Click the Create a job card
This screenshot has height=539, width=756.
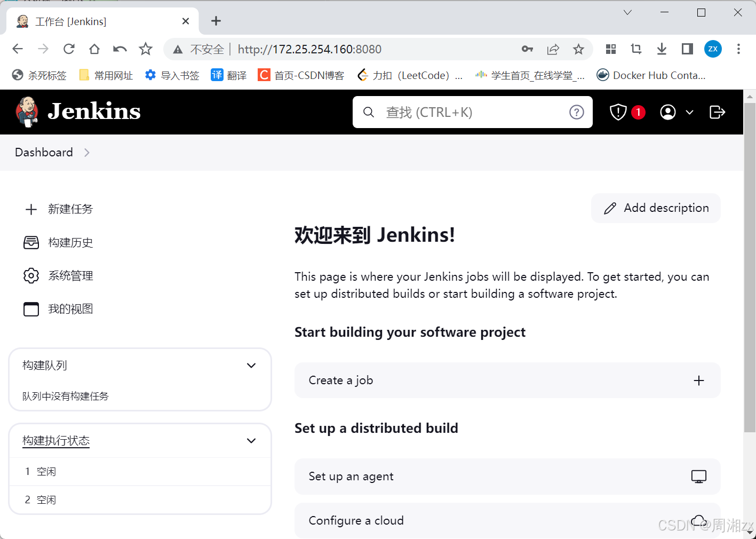click(x=507, y=381)
